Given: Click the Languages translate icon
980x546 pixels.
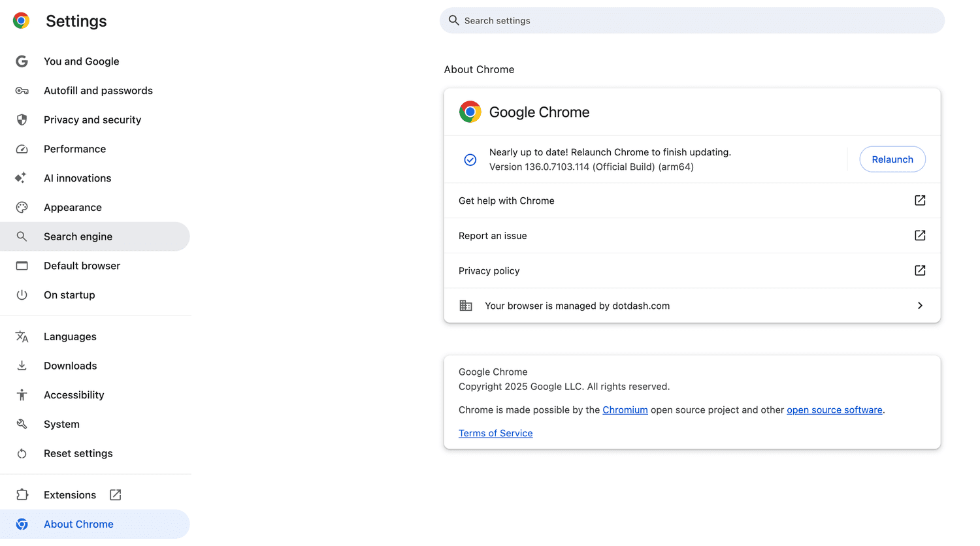Looking at the screenshot, I should [22, 337].
